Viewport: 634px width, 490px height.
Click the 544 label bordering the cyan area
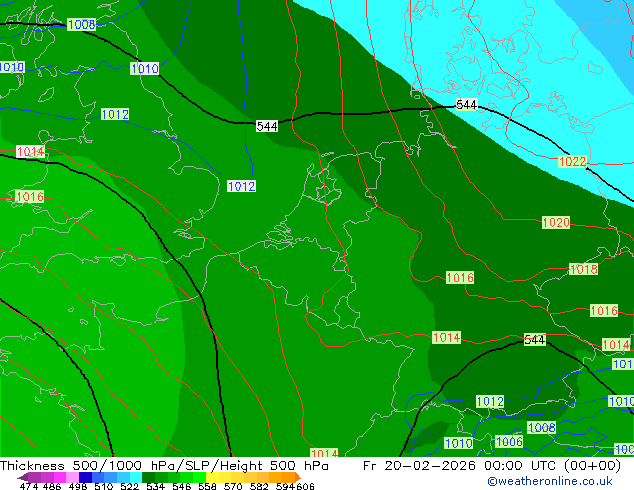[x=467, y=105]
